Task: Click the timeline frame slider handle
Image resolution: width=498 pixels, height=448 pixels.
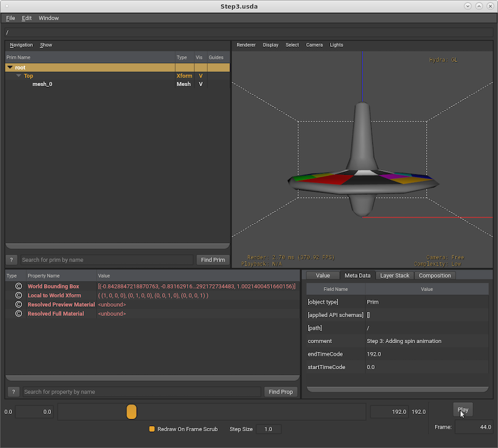Action: coord(131,412)
